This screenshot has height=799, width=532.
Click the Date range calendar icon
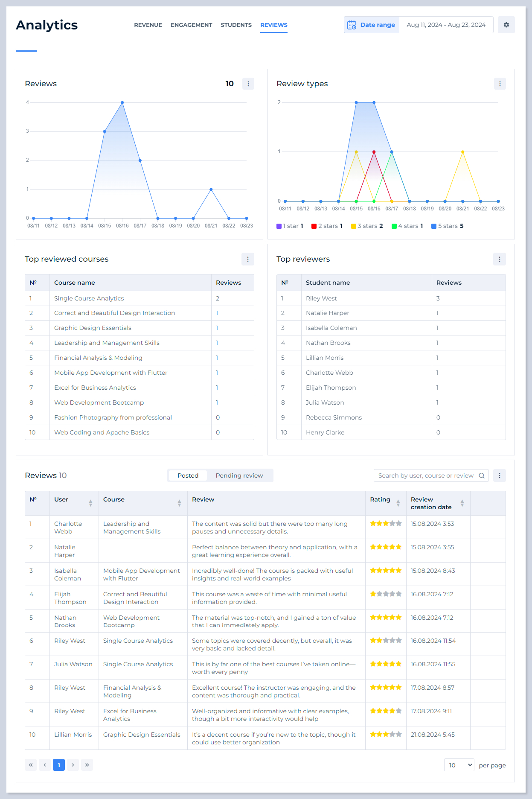point(352,25)
